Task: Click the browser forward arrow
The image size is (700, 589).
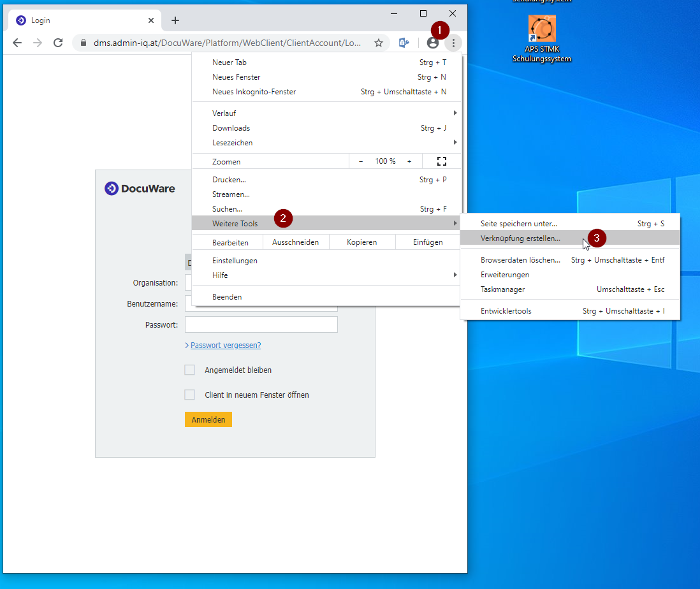Action: tap(38, 43)
